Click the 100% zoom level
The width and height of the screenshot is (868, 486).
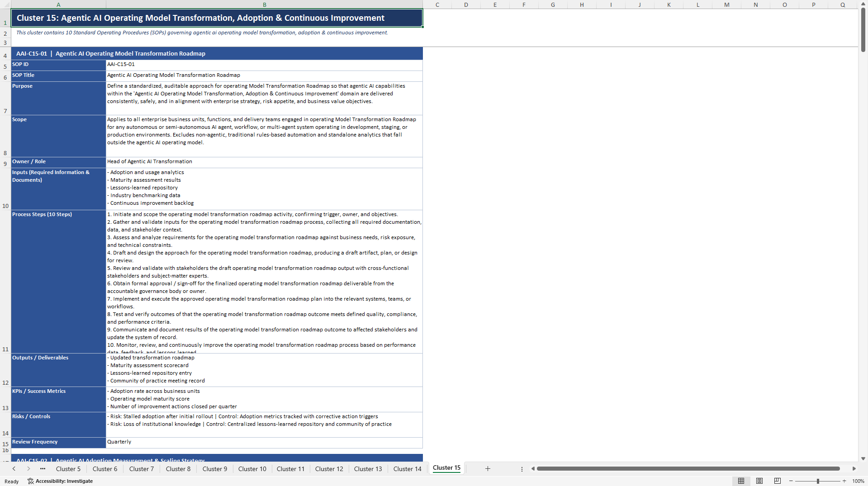858,481
